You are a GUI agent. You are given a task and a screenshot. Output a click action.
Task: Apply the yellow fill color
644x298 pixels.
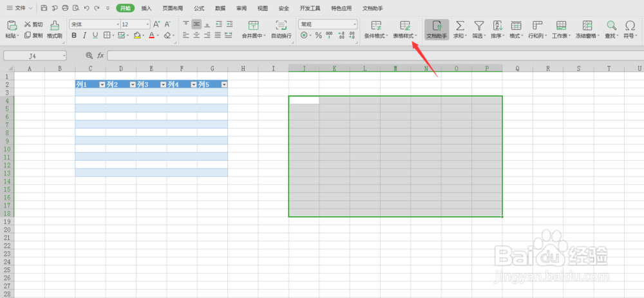[x=137, y=35]
